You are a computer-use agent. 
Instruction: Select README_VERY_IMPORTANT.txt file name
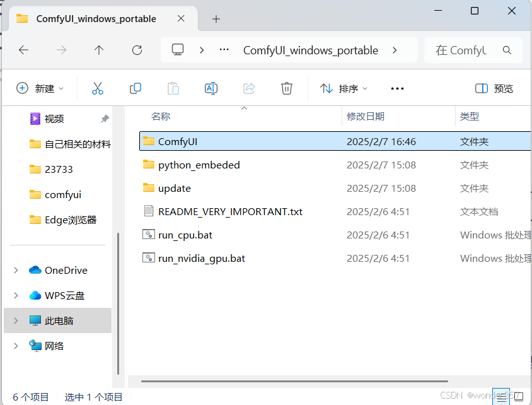click(x=230, y=211)
